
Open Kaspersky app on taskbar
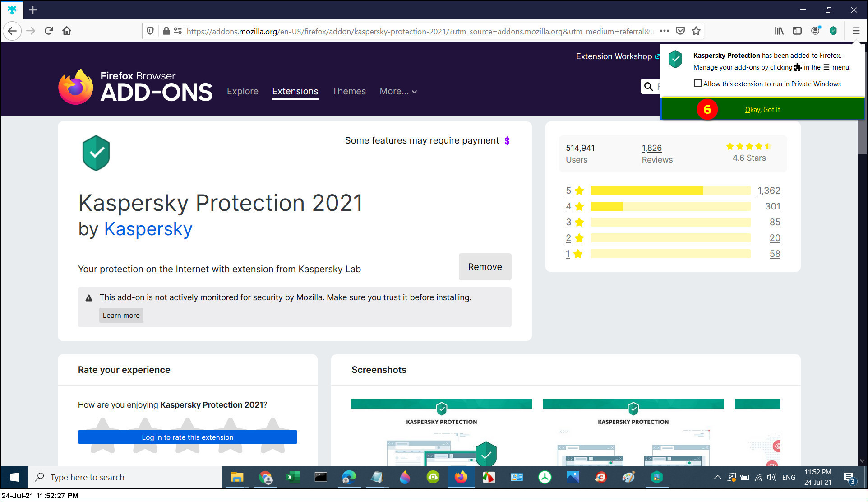pyautogui.click(x=656, y=477)
